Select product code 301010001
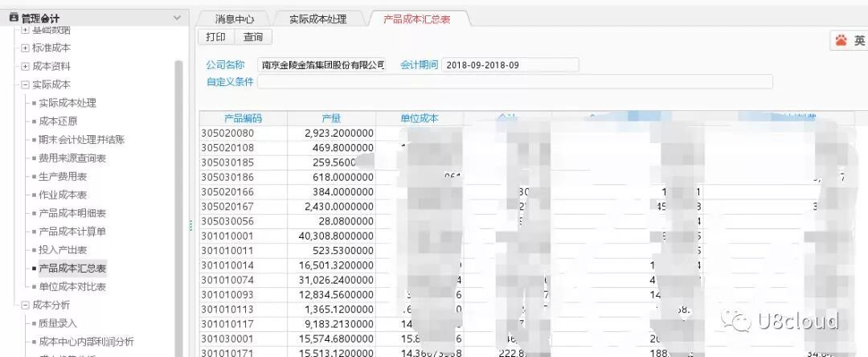 [227, 236]
